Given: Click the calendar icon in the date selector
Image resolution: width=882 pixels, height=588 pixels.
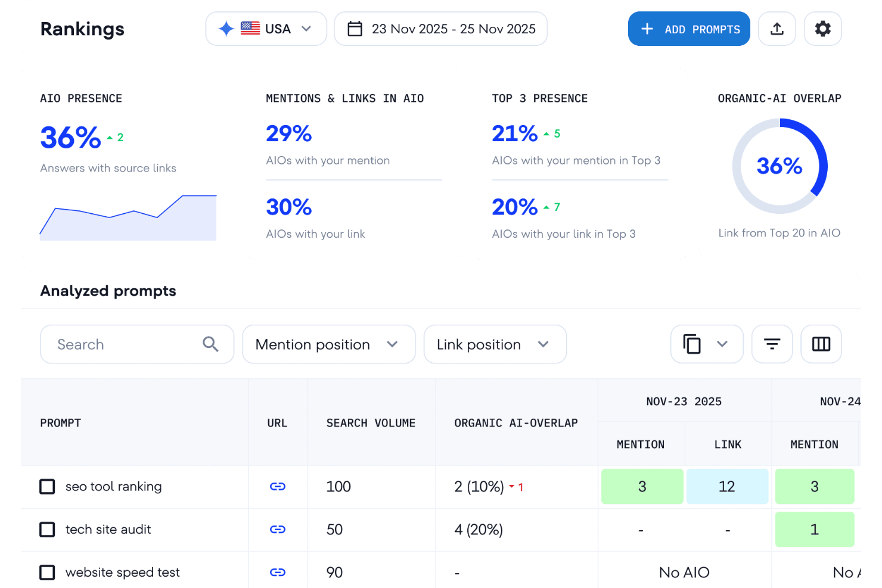Looking at the screenshot, I should (355, 28).
